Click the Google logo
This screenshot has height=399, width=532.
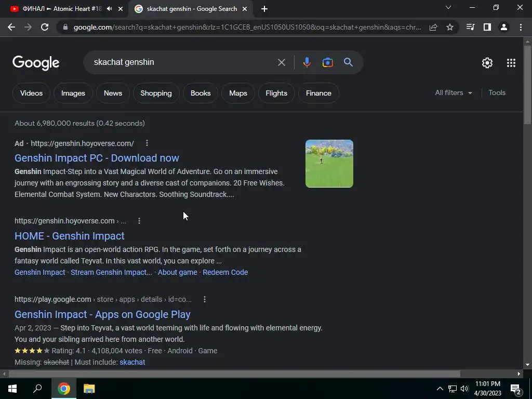pos(36,63)
